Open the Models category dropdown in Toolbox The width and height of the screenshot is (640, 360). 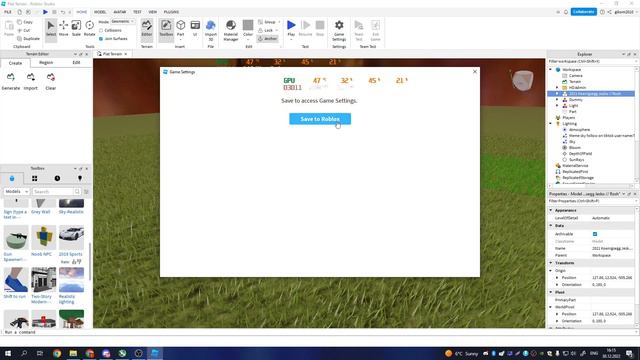point(16,191)
